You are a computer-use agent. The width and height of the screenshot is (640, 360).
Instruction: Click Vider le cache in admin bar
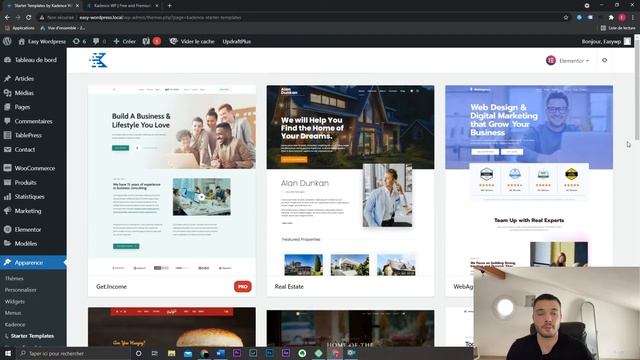(x=192, y=41)
